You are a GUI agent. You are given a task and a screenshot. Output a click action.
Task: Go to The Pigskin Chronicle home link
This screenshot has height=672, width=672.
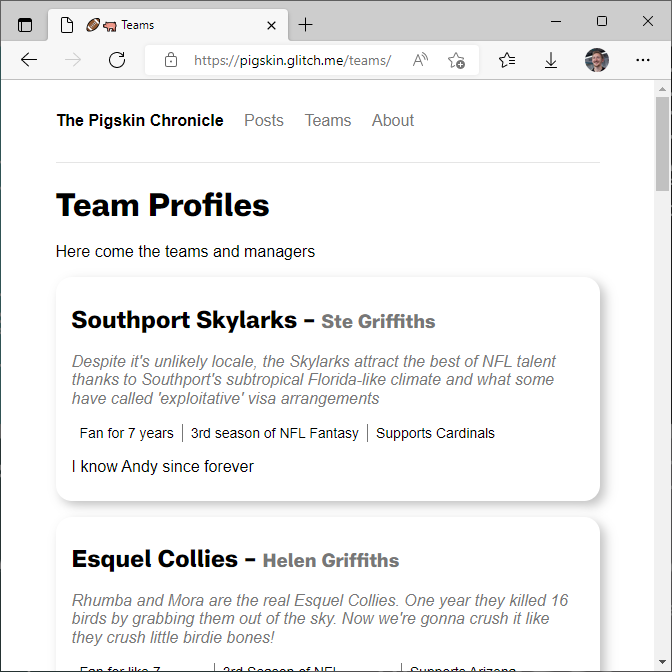pos(140,120)
